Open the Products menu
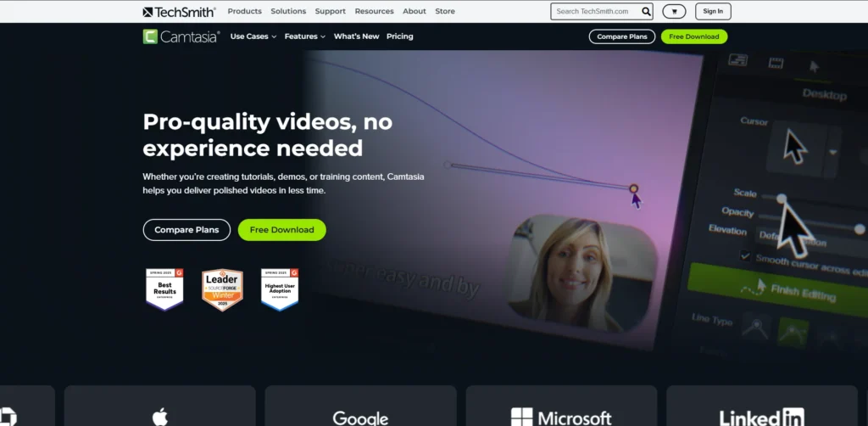 (245, 11)
